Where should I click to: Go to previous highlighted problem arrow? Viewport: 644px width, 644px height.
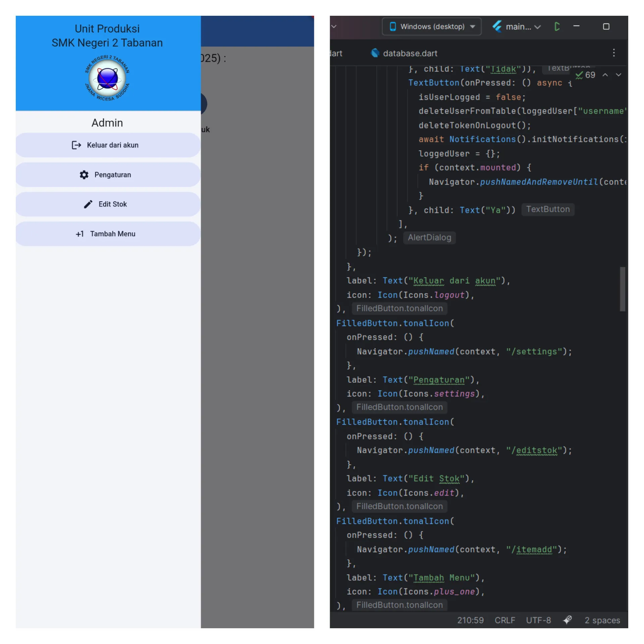pyautogui.click(x=605, y=75)
